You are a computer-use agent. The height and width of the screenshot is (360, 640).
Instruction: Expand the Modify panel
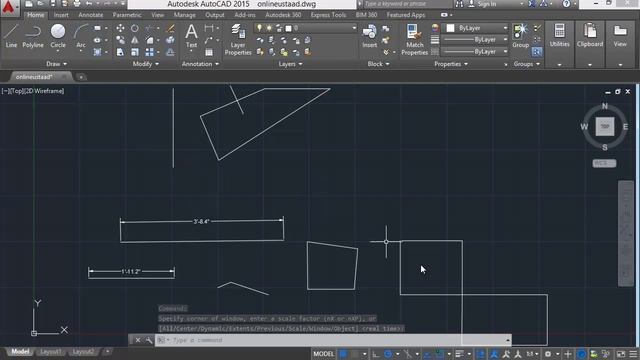pos(146,64)
